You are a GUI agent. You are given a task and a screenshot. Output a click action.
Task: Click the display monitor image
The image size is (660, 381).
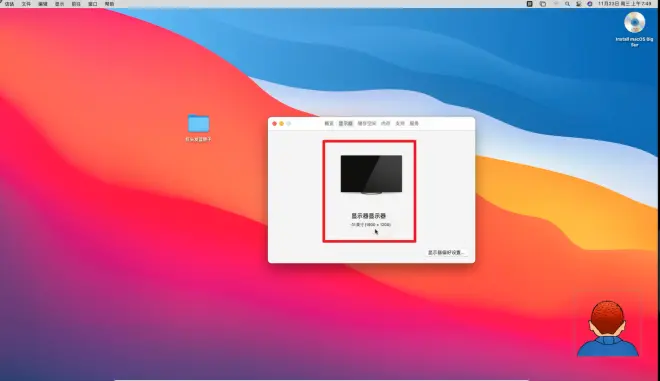tap(371, 174)
